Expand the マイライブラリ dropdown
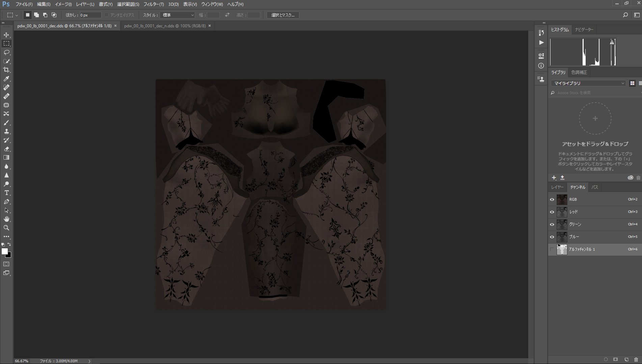Screen dimensions: 642x364 click(588, 83)
